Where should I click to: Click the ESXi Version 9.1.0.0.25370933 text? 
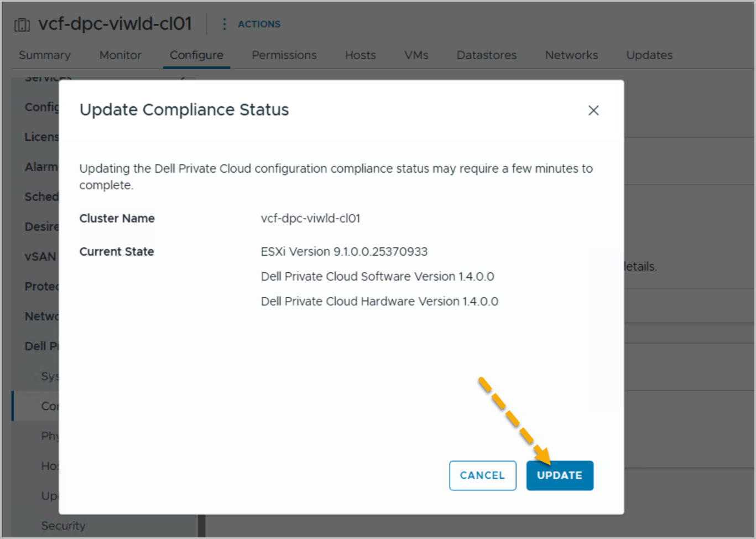click(344, 252)
